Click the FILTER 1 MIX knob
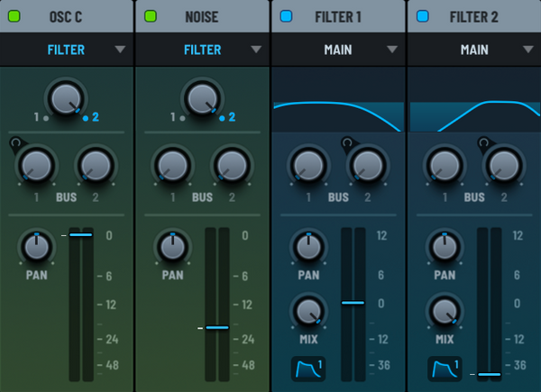 pyautogui.click(x=308, y=311)
